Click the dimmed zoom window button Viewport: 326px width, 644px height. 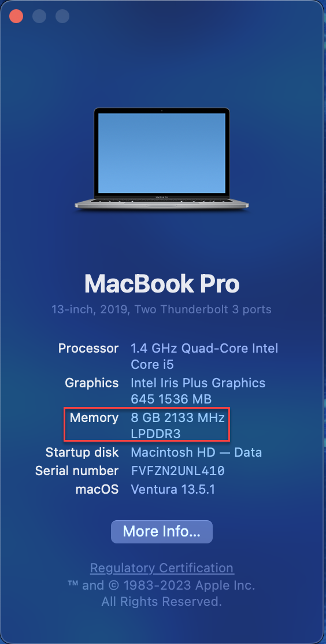coord(62,16)
